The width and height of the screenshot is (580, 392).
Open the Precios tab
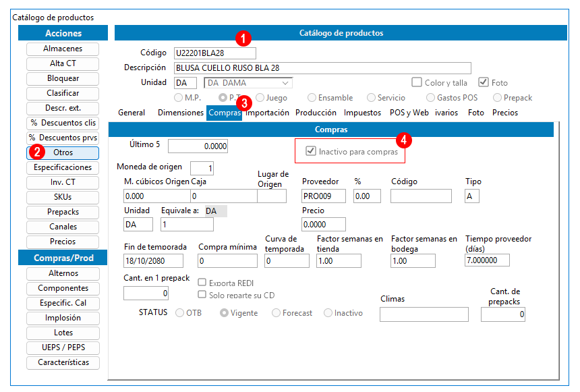click(x=505, y=113)
